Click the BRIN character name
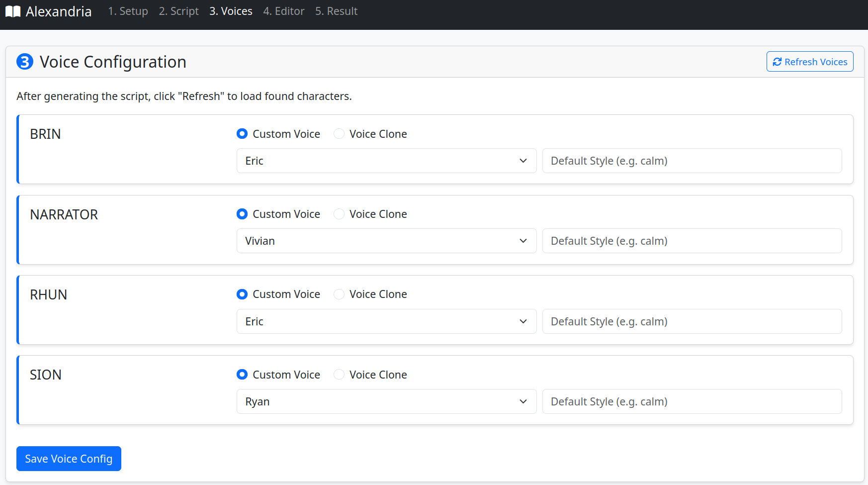The height and width of the screenshot is (485, 868). point(45,134)
